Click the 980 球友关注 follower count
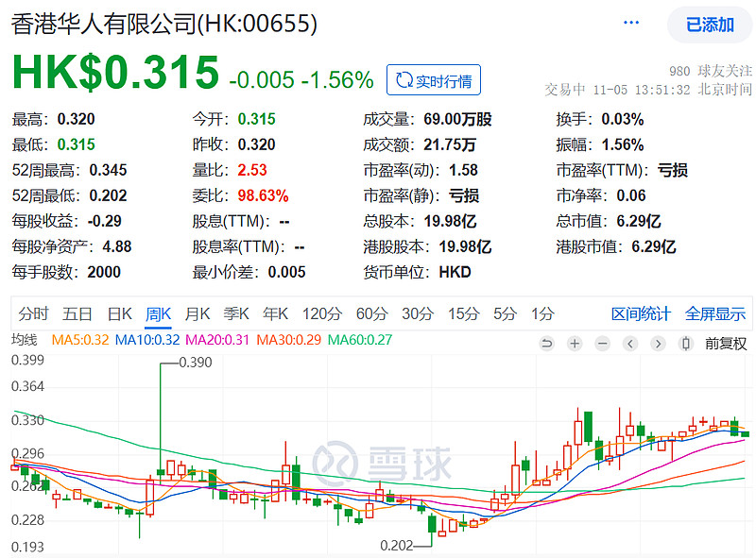The width and height of the screenshot is (756, 558). pos(711,71)
